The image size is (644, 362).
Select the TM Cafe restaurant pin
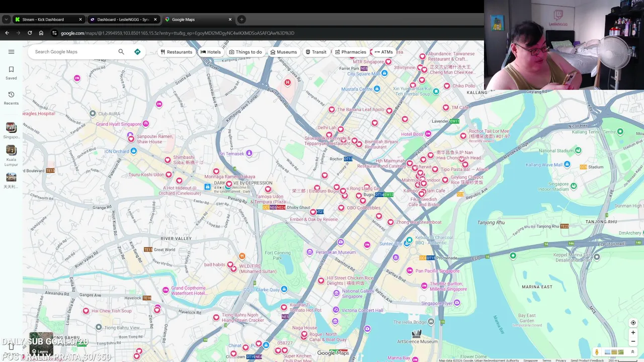coord(446,108)
